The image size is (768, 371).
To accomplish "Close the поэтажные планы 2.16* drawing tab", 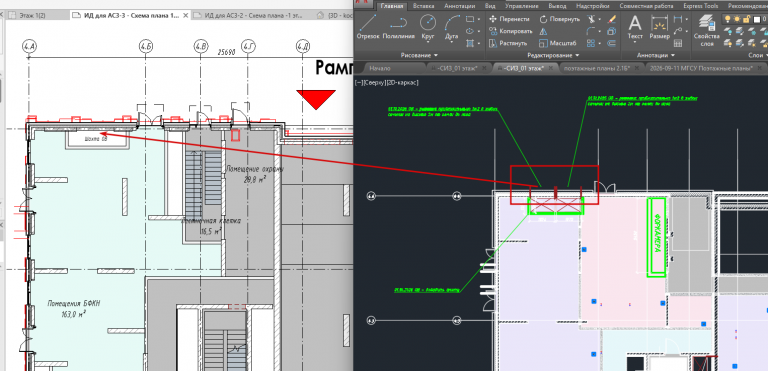I will tap(637, 68).
